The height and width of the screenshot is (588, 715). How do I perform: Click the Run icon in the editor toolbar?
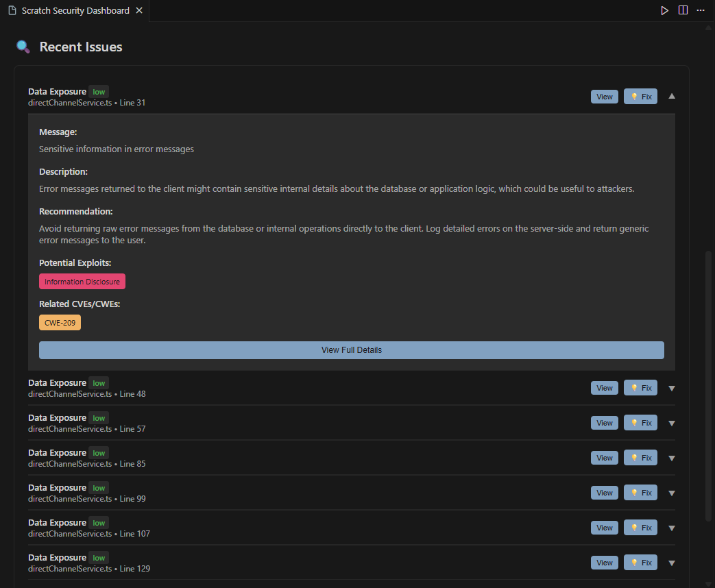[664, 10]
